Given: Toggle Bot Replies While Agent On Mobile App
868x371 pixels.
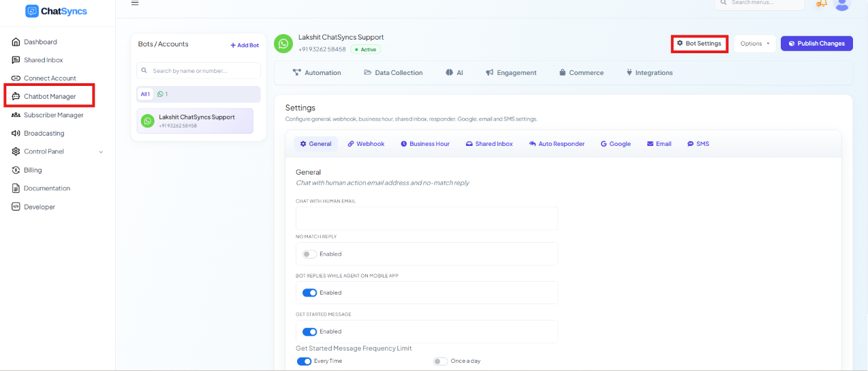Looking at the screenshot, I should click(309, 293).
